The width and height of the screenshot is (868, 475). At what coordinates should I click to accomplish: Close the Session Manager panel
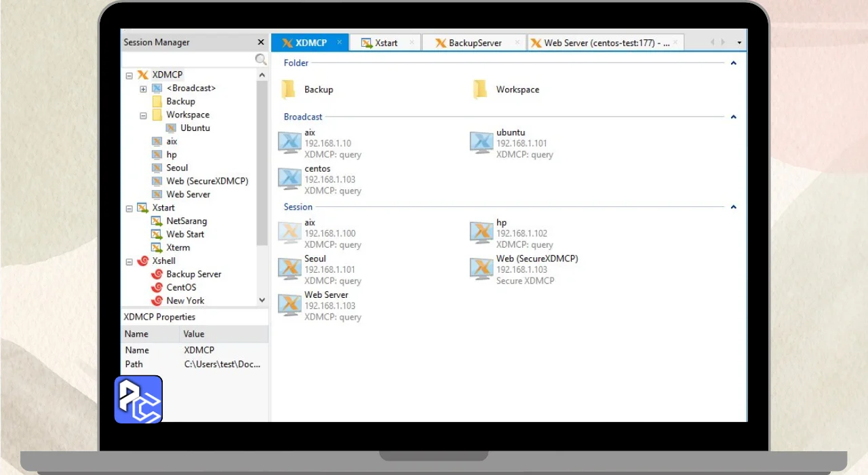tap(261, 42)
